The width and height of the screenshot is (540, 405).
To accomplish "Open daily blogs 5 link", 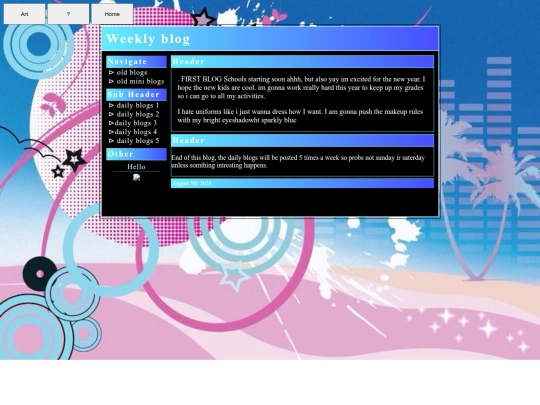I will coord(138,141).
